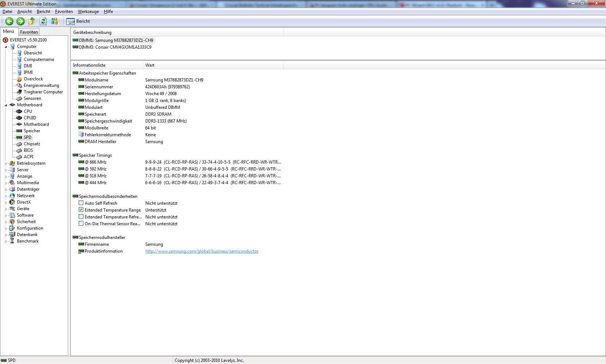Image resolution: width=606 pixels, height=364 pixels.
Task: Expand the Multimedia tree node
Action: coord(6,183)
